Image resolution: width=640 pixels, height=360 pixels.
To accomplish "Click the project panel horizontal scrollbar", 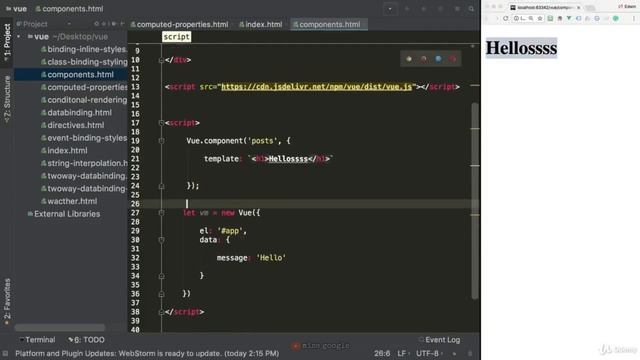I will [x=60, y=327].
